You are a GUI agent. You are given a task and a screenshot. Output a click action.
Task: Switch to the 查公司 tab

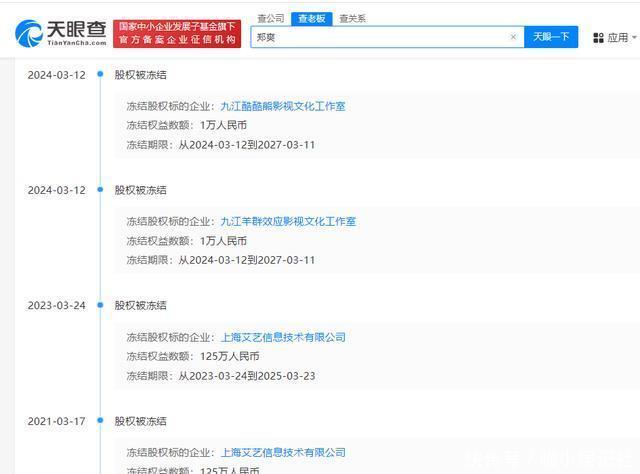(270, 18)
